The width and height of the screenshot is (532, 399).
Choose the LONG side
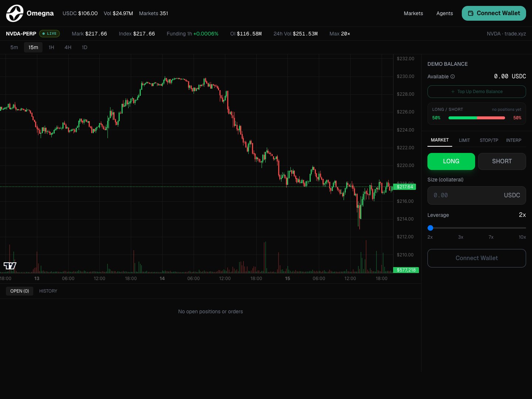tap(451, 161)
